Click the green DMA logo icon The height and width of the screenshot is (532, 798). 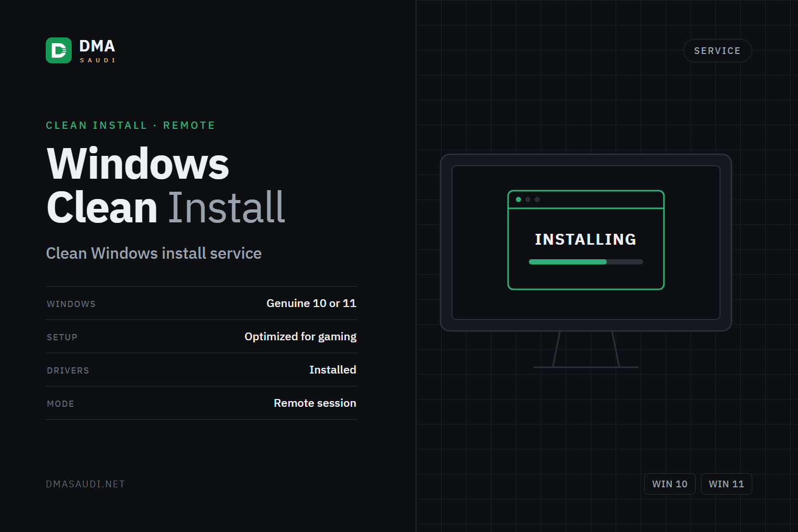[59, 50]
